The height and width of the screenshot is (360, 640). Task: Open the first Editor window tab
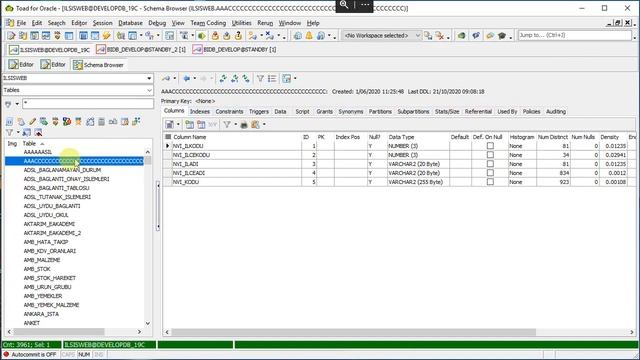pos(21,65)
